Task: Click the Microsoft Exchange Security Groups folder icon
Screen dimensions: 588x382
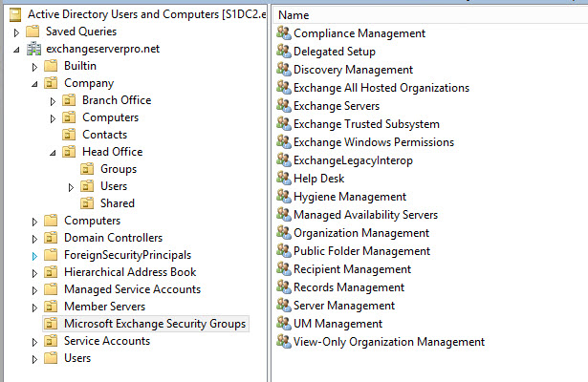Action: [x=51, y=324]
